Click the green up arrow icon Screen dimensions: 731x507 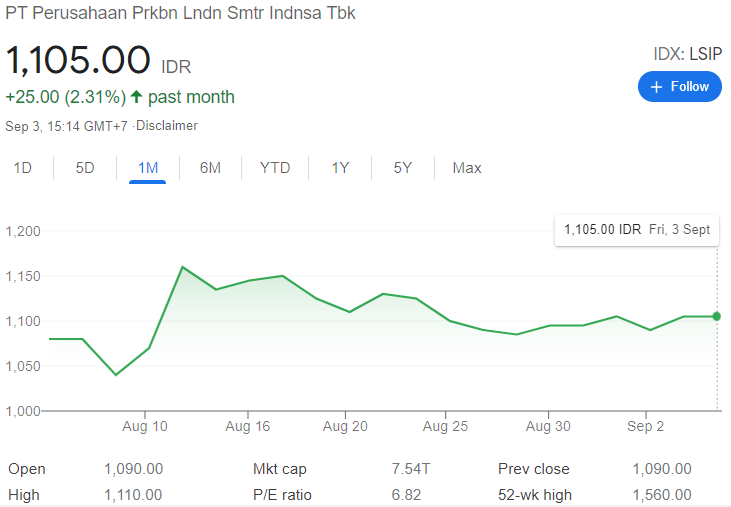tap(137, 97)
